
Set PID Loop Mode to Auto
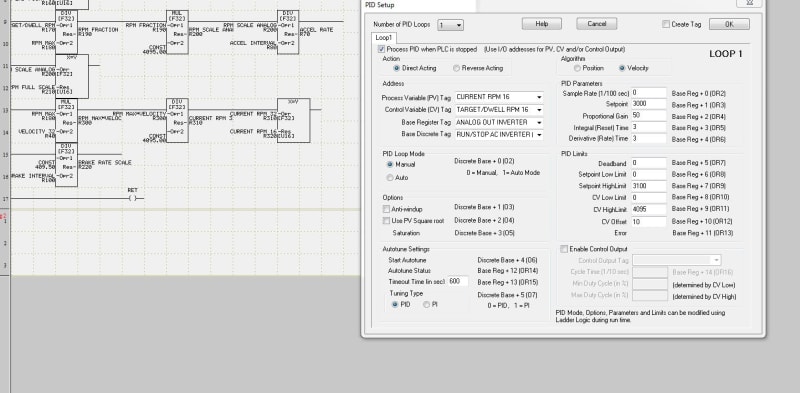coord(390,178)
